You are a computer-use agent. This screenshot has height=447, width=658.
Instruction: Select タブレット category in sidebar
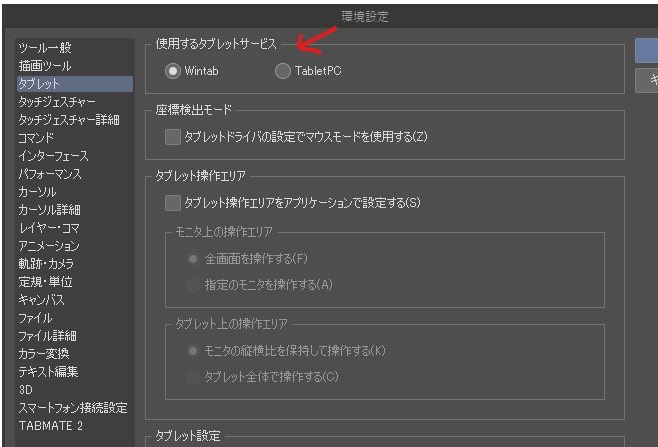pos(75,84)
